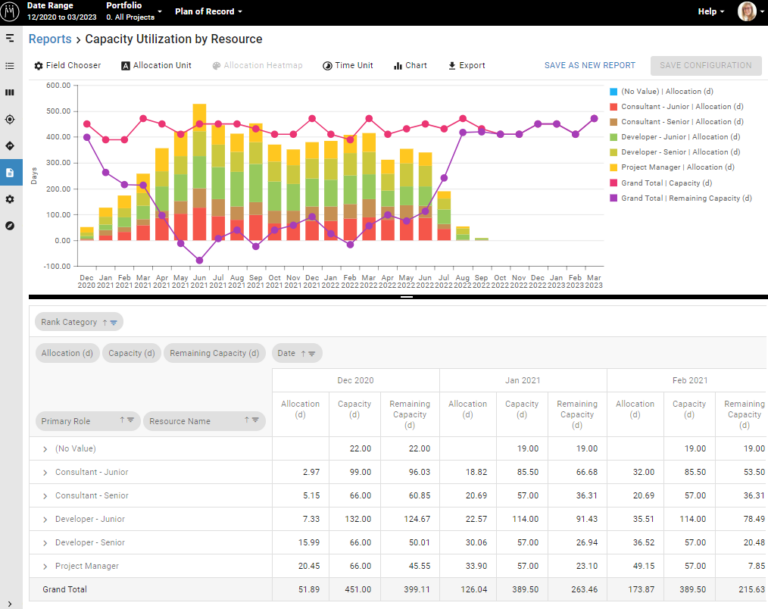
Task: Click Grand Total row label
Action: pyautogui.click(x=65, y=589)
